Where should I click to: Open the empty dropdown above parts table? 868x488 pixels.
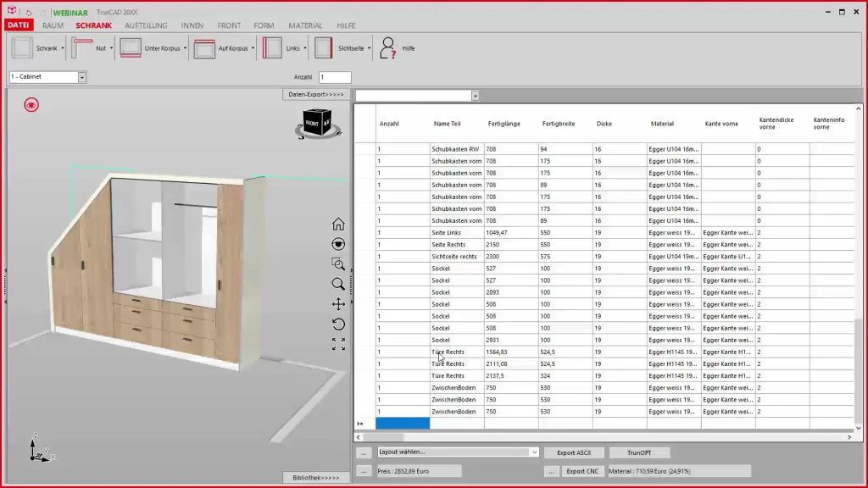475,97
